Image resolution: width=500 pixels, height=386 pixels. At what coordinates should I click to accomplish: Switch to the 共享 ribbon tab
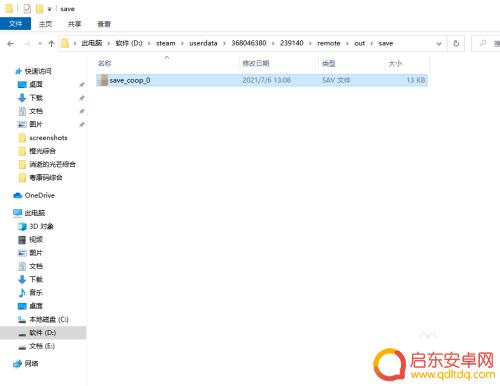click(x=74, y=24)
